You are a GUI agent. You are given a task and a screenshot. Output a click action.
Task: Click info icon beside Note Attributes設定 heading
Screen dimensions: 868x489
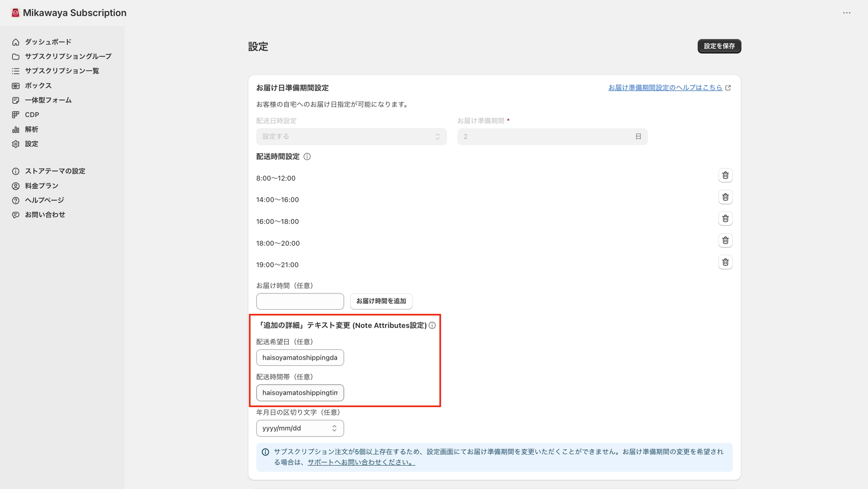pos(432,325)
